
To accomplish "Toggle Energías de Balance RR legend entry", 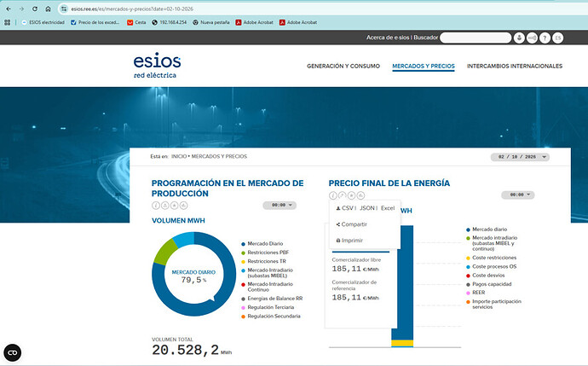I will [x=272, y=299].
